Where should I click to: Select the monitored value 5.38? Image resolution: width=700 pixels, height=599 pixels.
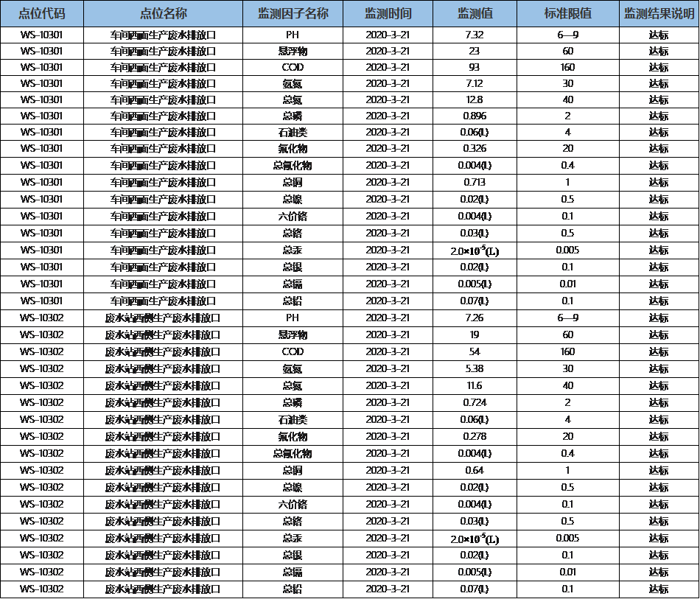475,368
